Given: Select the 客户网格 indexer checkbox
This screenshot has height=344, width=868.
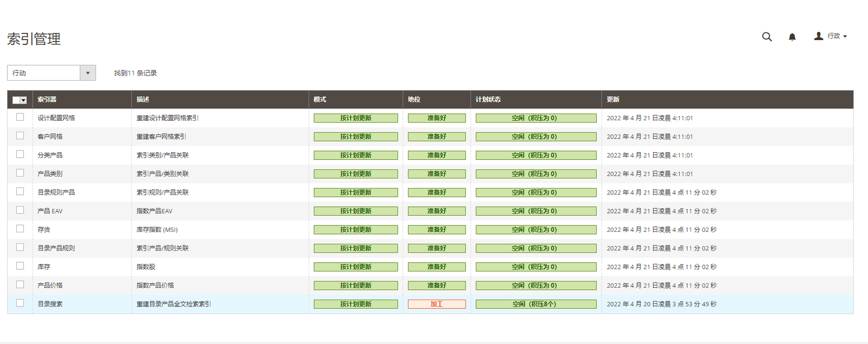Looking at the screenshot, I should [20, 136].
